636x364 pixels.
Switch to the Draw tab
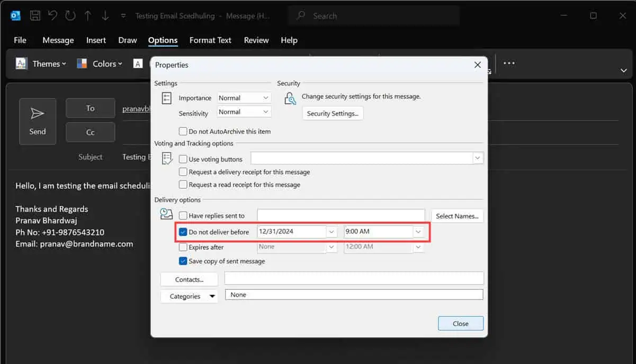tap(128, 40)
